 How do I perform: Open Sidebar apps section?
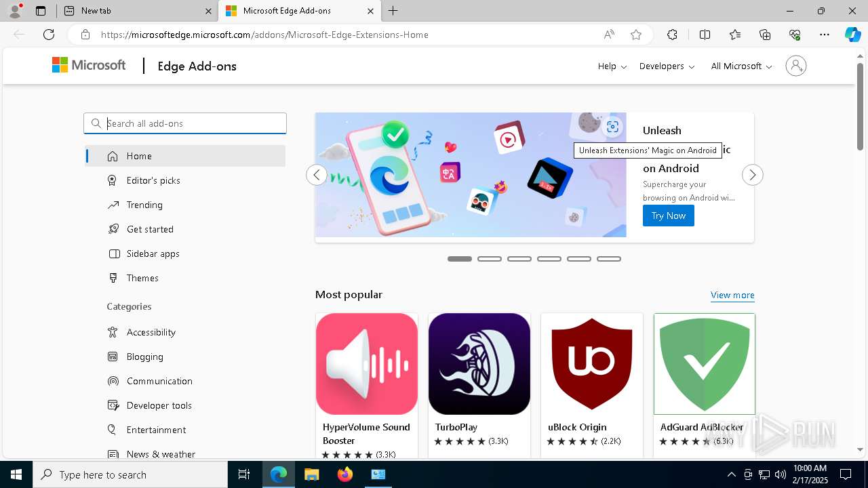pyautogui.click(x=185, y=253)
